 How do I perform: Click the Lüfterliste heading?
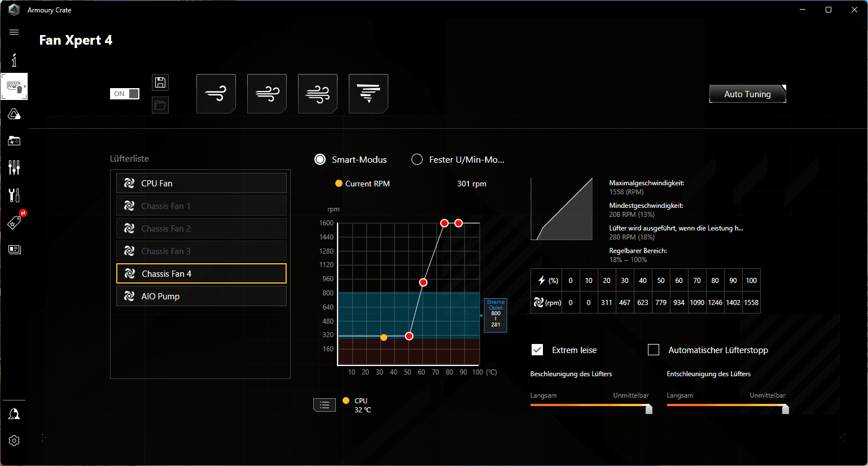coord(129,159)
